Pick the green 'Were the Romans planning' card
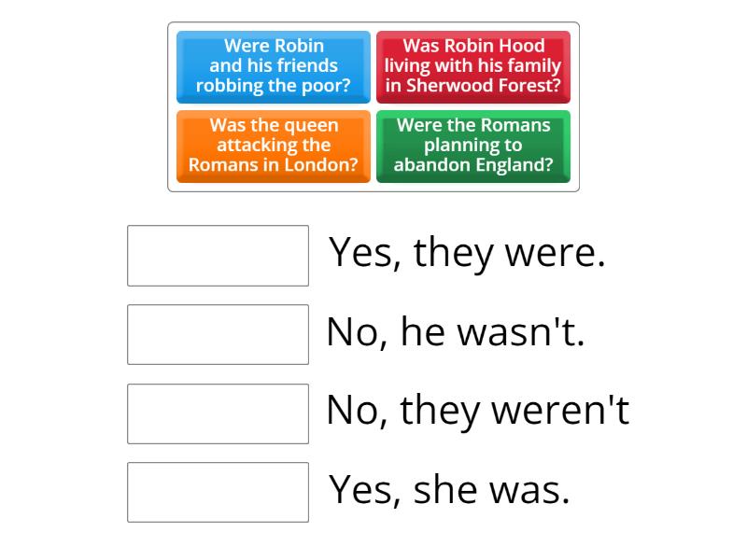This screenshot has width=747, height=560. pyautogui.click(x=473, y=146)
